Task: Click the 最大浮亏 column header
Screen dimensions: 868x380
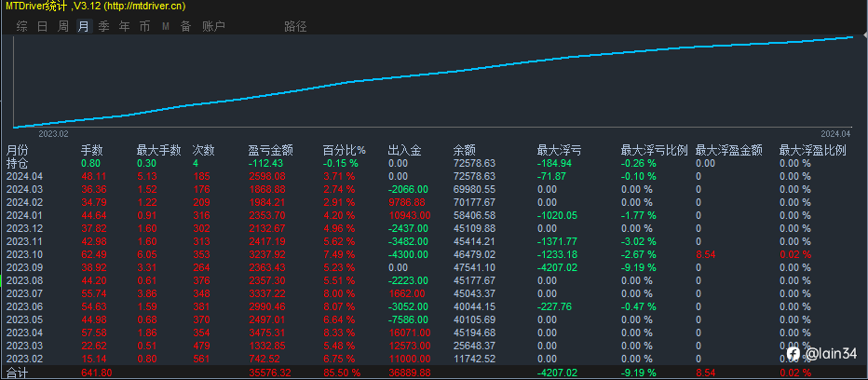Action: [x=559, y=150]
